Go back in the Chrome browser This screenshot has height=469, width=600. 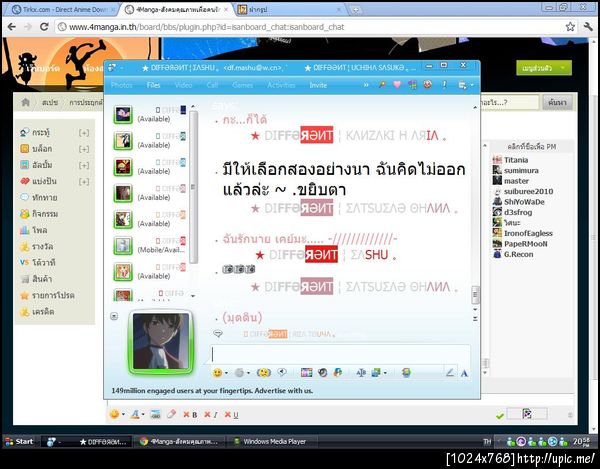click(x=12, y=26)
